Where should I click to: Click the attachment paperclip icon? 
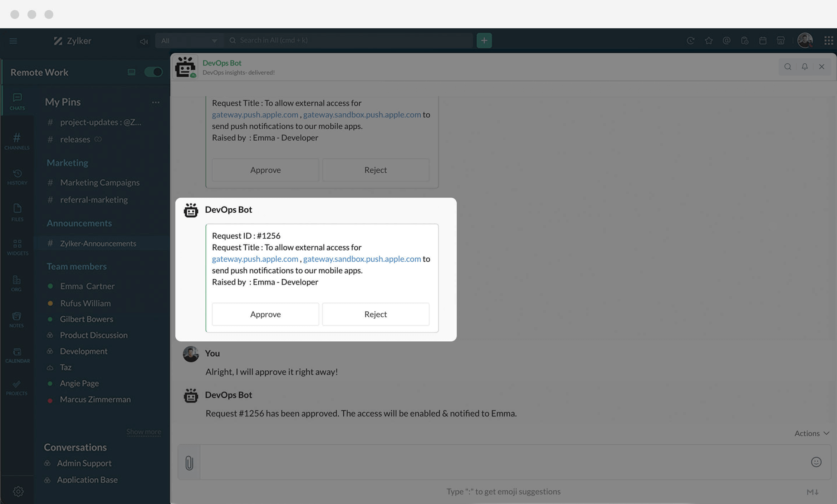(189, 463)
